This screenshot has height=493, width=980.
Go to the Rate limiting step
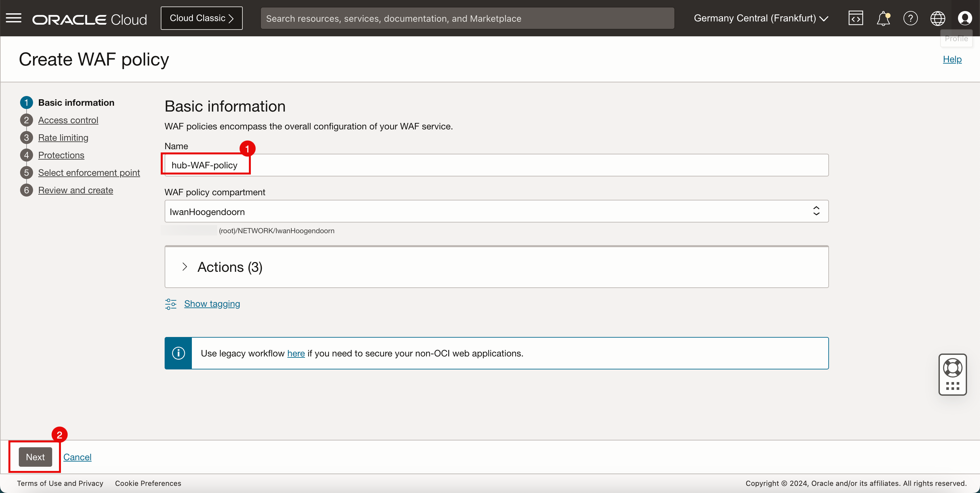pyautogui.click(x=63, y=138)
